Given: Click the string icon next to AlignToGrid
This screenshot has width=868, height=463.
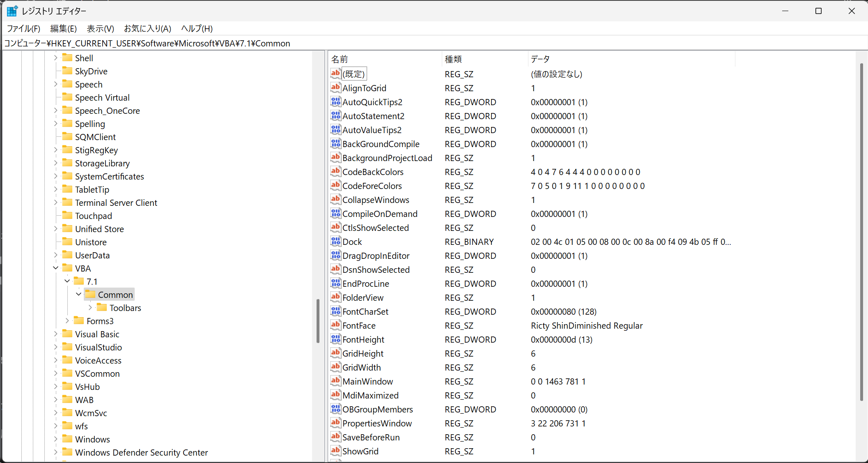Looking at the screenshot, I should [335, 88].
